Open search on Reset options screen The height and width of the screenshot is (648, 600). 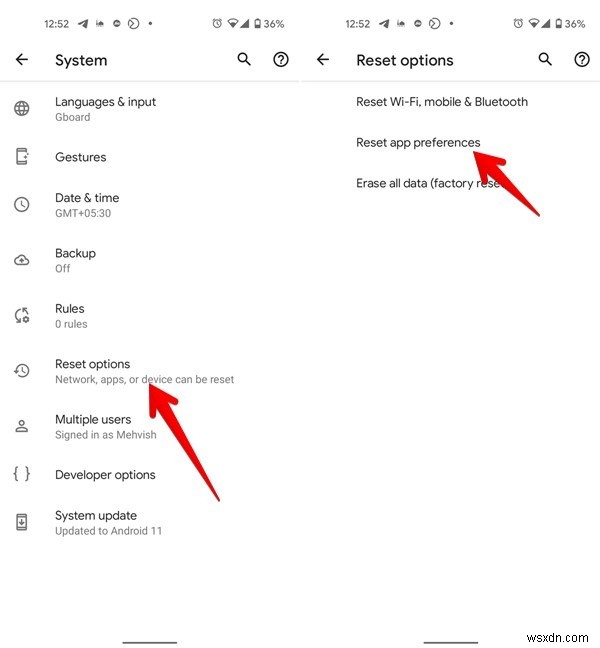tap(545, 60)
